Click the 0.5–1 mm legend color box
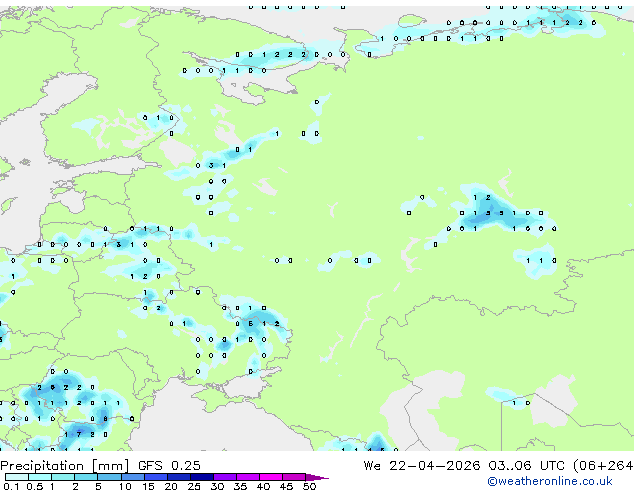 (x=40, y=477)
